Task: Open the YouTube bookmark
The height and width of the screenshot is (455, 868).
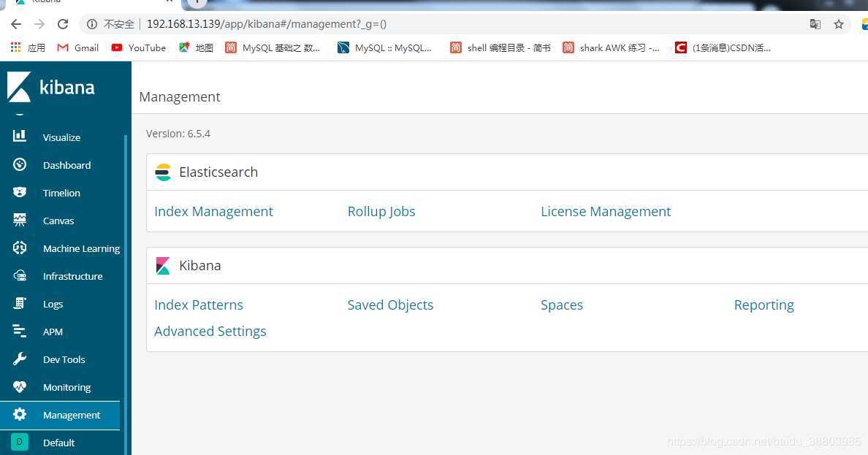Action: 138,47
